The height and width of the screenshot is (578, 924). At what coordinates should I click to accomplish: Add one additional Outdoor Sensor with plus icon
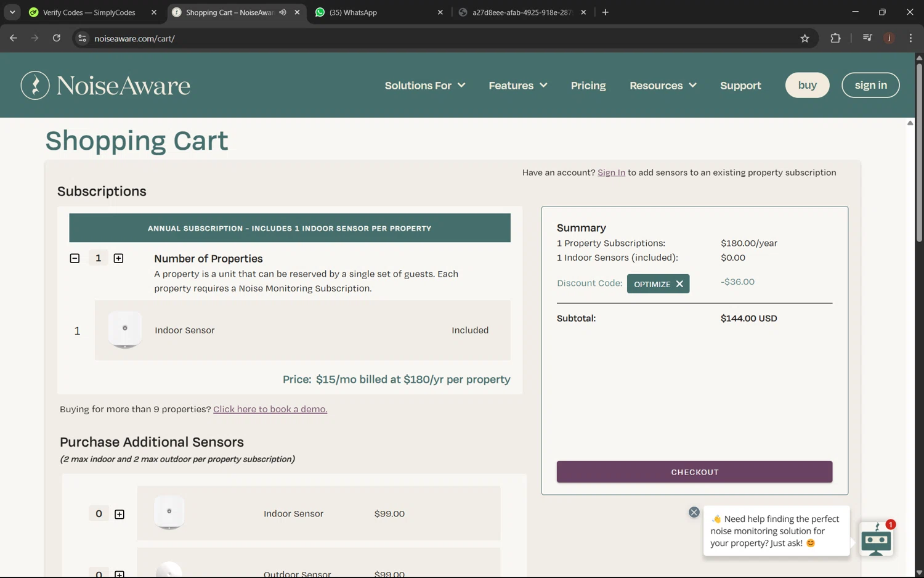click(x=120, y=574)
